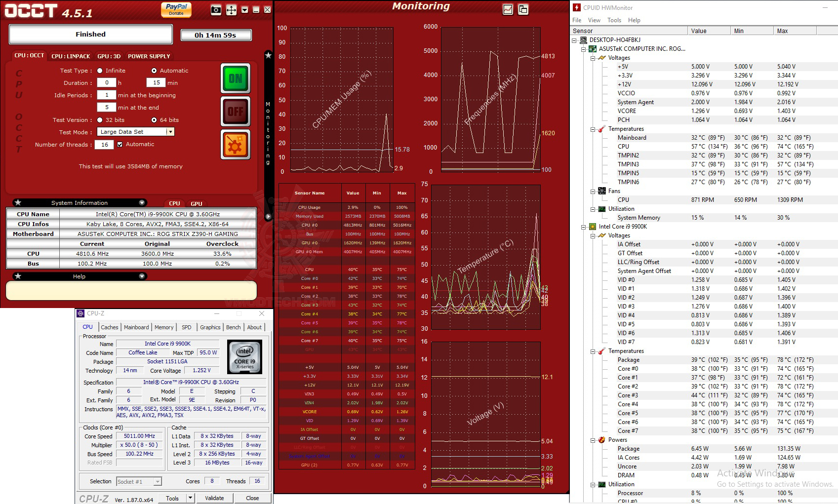Switch to the CPU:LINPACK tab
The image size is (838, 504).
(71, 56)
